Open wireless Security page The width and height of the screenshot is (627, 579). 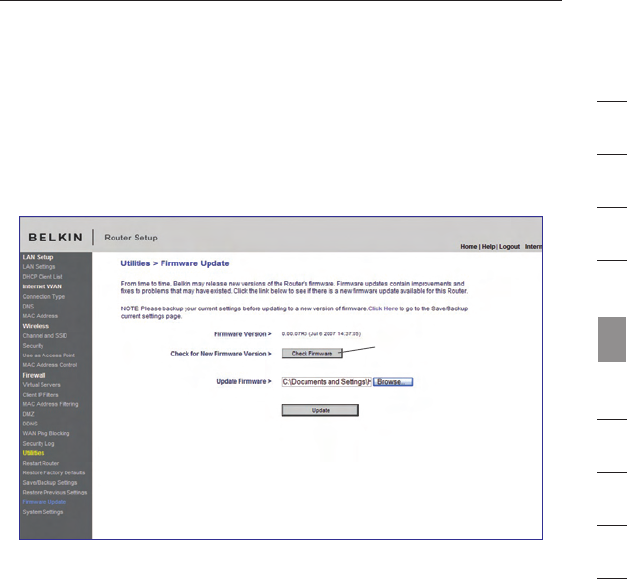(33, 346)
